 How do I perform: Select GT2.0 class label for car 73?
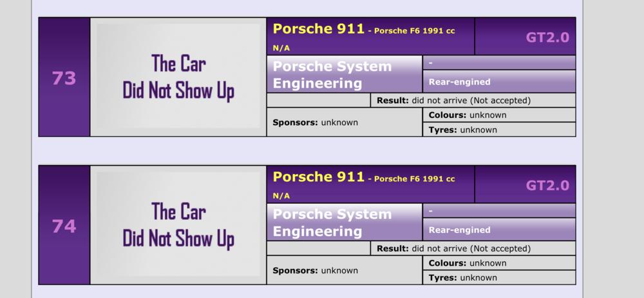pos(547,37)
